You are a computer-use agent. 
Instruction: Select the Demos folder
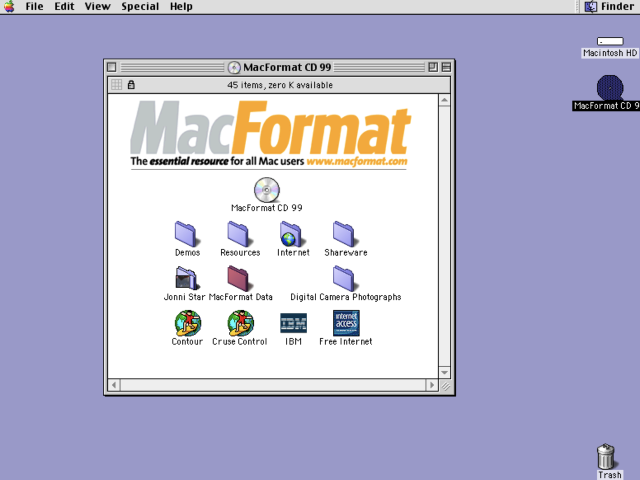tap(186, 234)
